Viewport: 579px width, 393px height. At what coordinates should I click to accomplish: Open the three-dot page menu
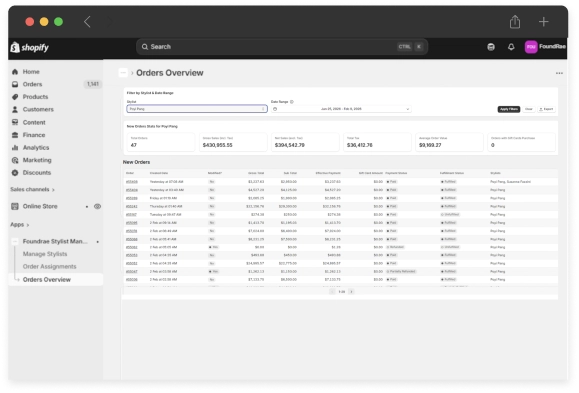[559, 73]
